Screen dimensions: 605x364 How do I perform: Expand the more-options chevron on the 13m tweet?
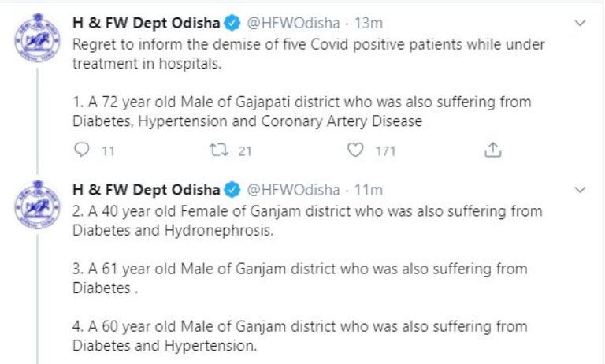[x=581, y=25]
